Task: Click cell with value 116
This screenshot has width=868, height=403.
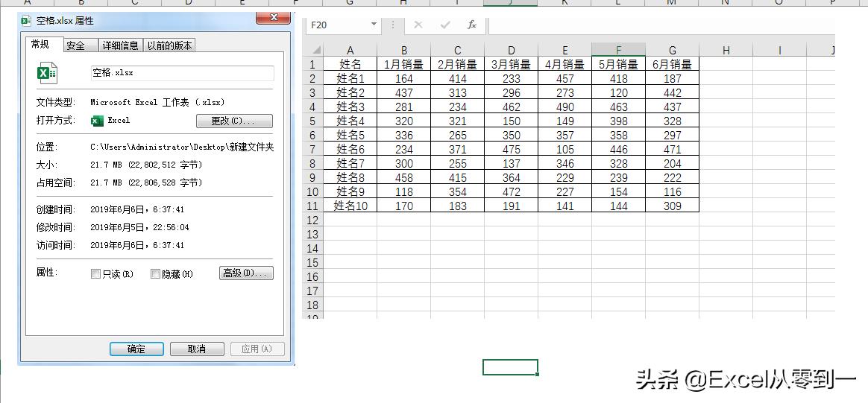Action: (x=673, y=192)
